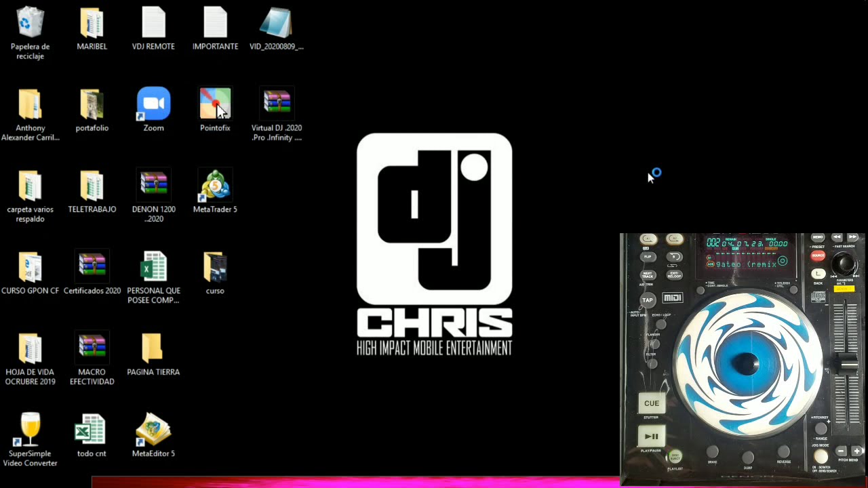Click the FLIP button on the deck

[x=648, y=257]
